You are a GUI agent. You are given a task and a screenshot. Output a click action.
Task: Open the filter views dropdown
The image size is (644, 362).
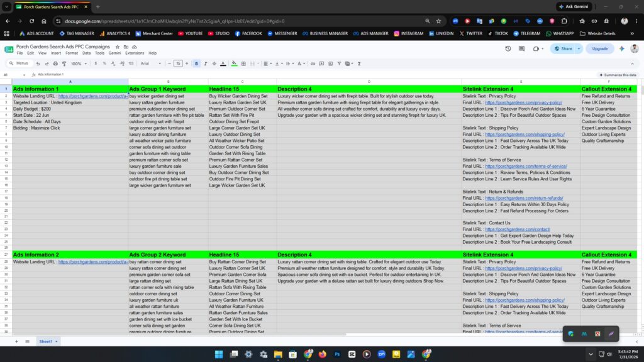click(x=349, y=63)
